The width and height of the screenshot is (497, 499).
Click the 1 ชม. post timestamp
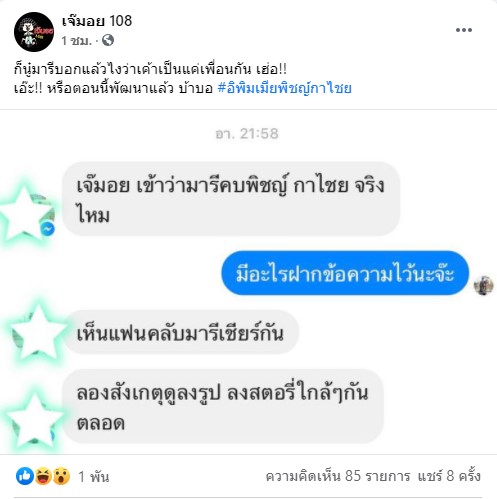(x=76, y=41)
